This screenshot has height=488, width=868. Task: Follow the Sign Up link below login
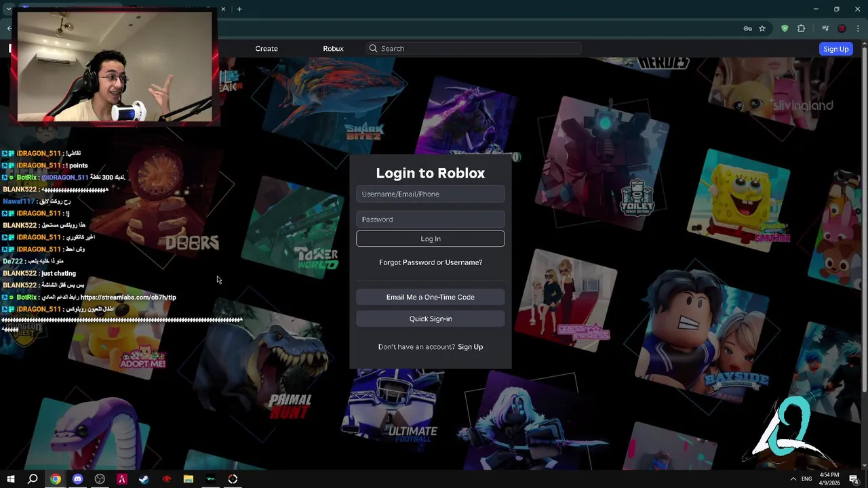point(470,347)
